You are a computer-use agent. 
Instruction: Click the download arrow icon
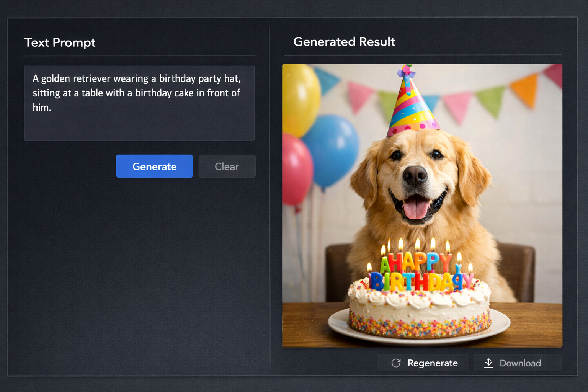489,363
